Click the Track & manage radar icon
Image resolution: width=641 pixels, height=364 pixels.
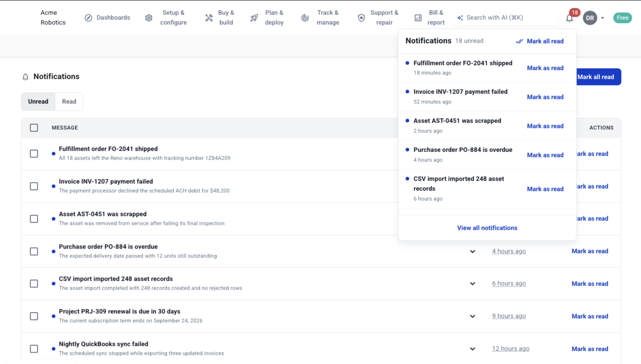pyautogui.click(x=305, y=18)
